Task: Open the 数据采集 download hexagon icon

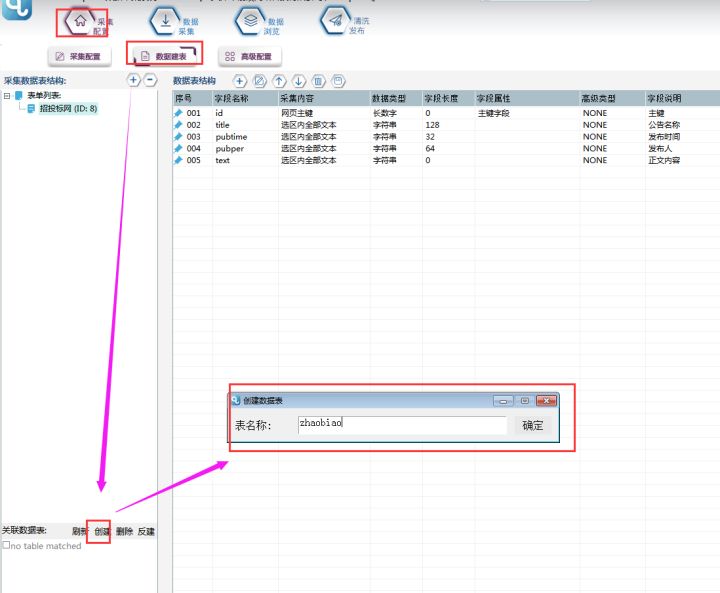Action: tap(165, 21)
